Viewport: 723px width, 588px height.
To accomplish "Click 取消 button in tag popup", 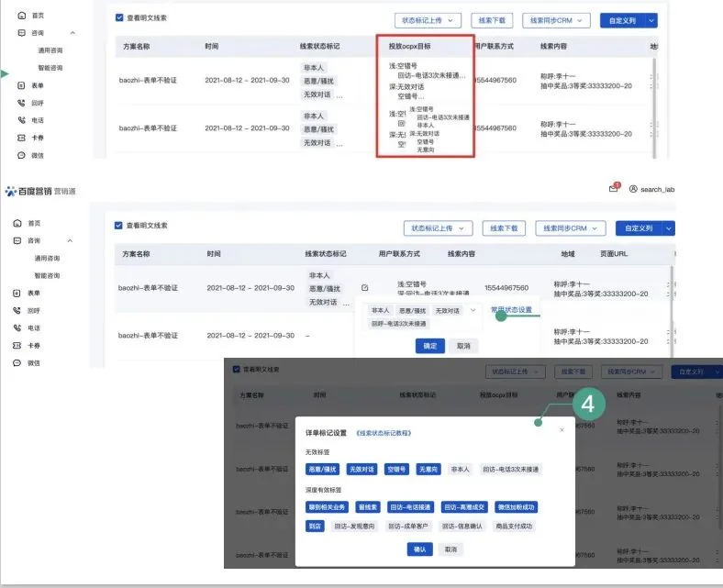I will [x=463, y=346].
